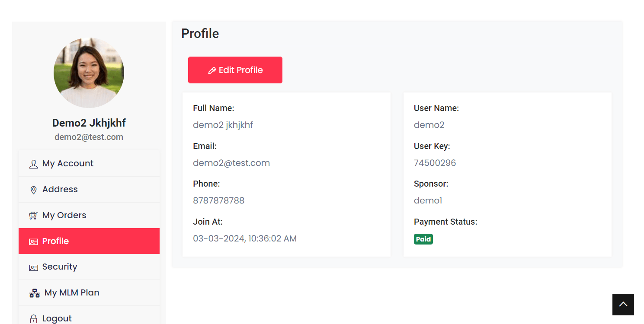Click the pen icon inside Edit Profile button

[212, 70]
